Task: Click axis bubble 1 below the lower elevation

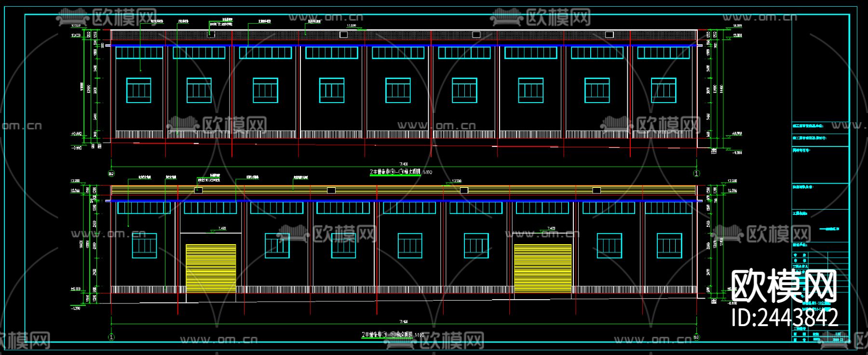Action: [111, 337]
